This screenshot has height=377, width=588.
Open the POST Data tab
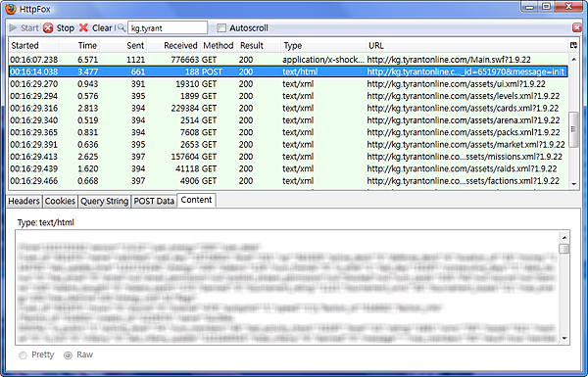click(154, 202)
